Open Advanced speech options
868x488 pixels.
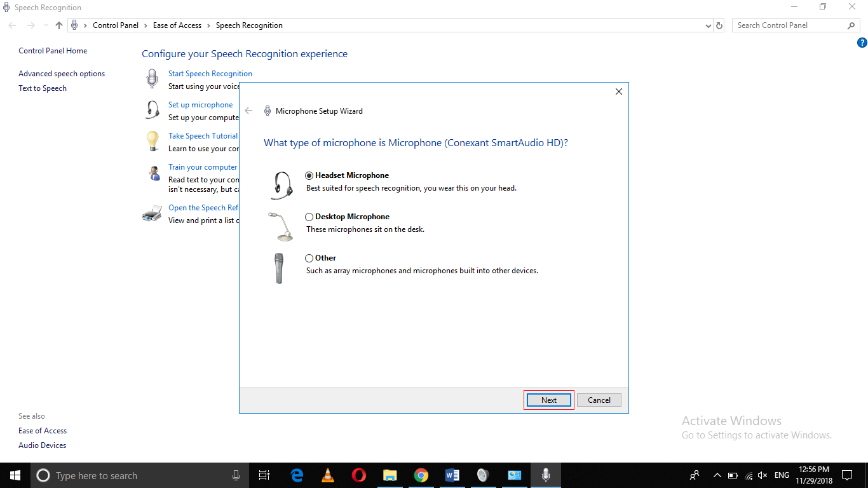(61, 73)
